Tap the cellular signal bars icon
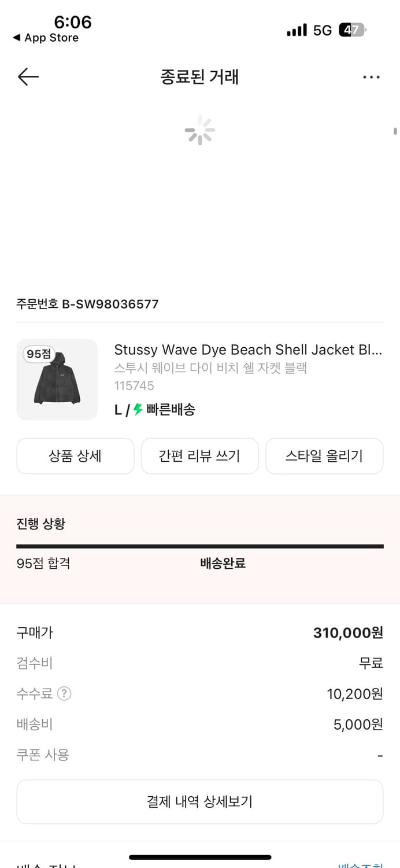Image resolution: width=400 pixels, height=868 pixels. click(x=297, y=30)
